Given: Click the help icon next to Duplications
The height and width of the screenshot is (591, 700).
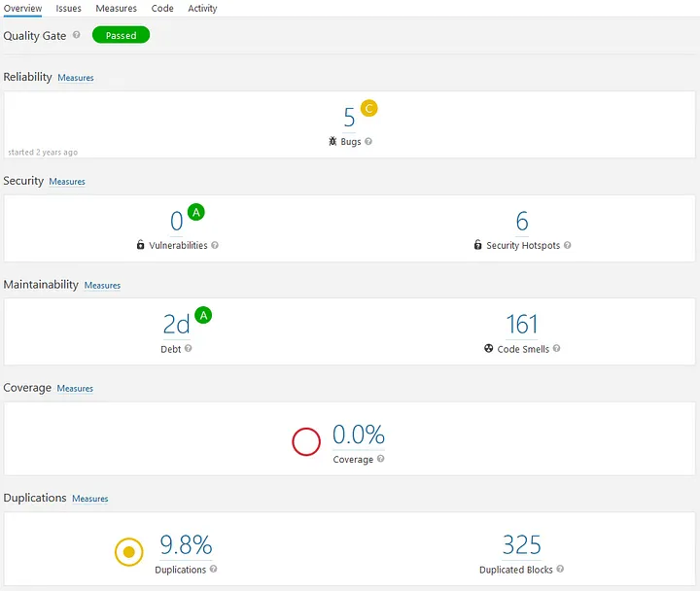Looking at the screenshot, I should coord(213,569).
